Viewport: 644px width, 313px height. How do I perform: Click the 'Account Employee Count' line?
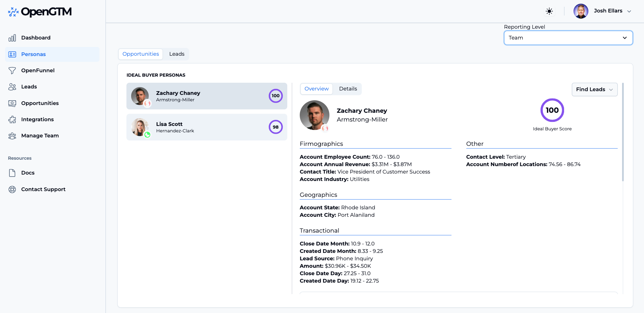(350, 157)
